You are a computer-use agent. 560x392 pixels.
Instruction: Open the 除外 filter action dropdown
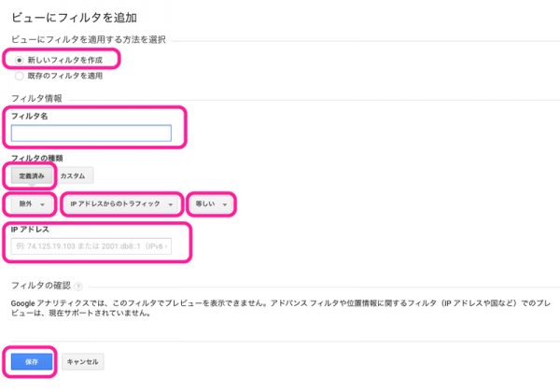(32, 204)
